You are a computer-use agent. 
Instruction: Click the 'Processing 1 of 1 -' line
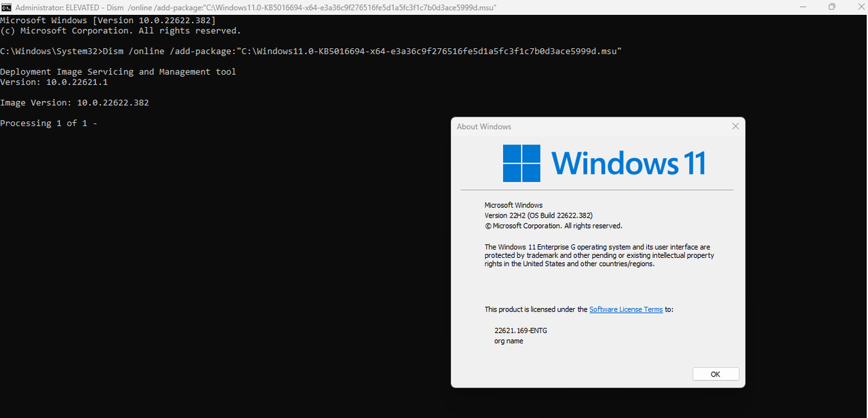[49, 123]
